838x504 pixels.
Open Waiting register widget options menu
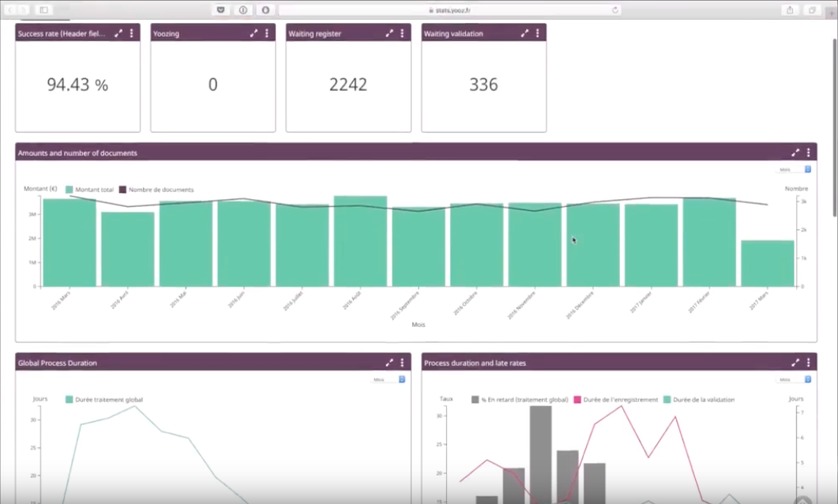point(402,33)
